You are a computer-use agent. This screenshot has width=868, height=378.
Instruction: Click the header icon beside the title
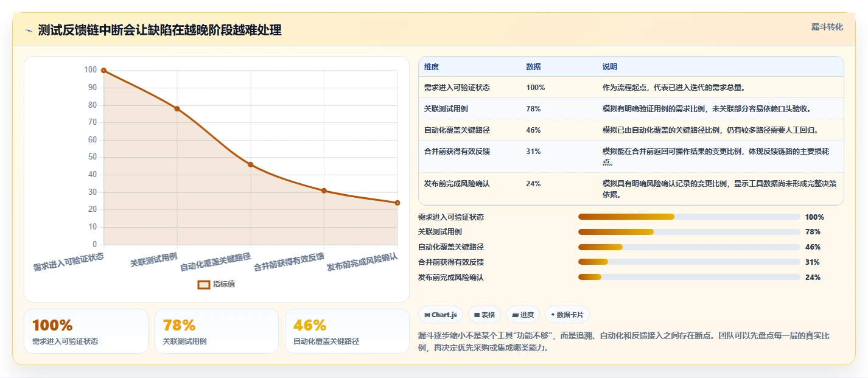29,30
